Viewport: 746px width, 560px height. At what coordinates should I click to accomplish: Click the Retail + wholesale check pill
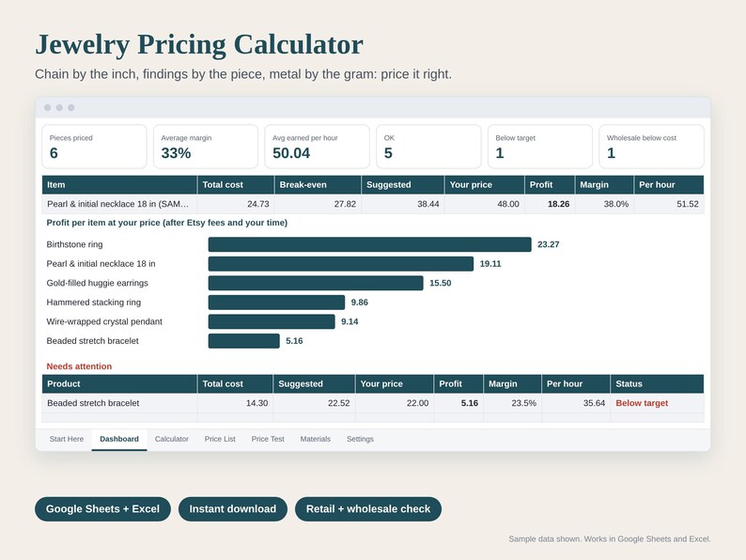coord(368,509)
